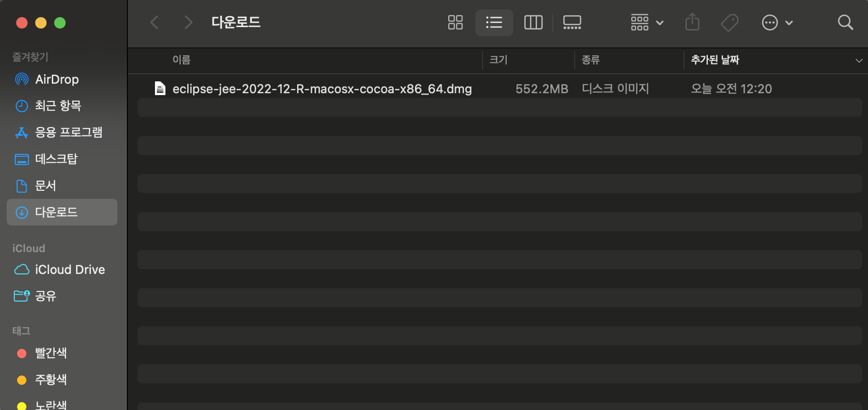868x410 pixels.
Task: Sort by the 이름 column header
Action: point(182,60)
